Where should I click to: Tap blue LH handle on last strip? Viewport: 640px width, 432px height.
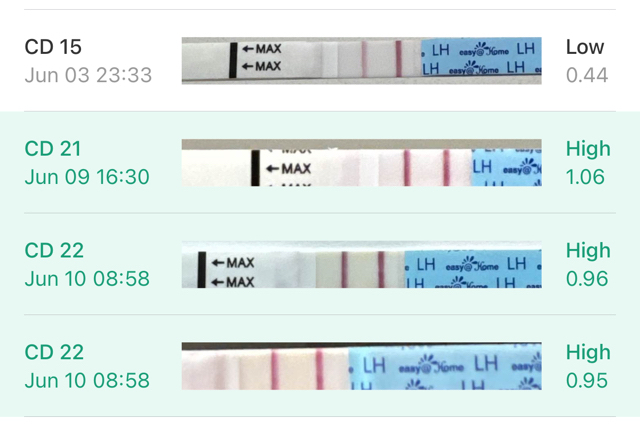445,367
